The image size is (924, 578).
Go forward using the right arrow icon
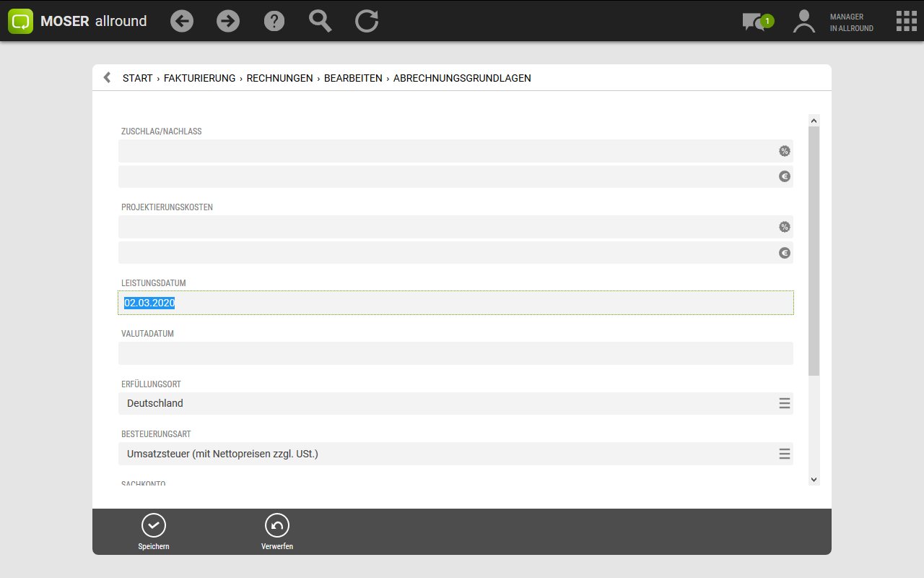click(228, 21)
